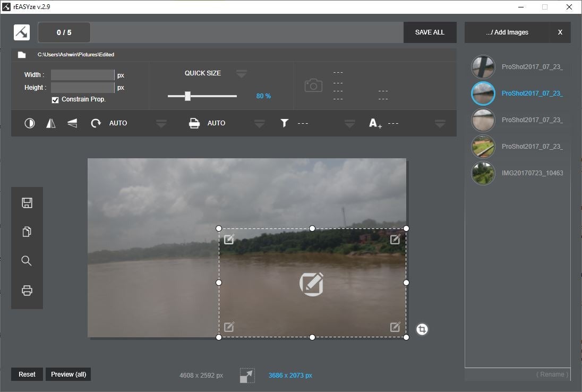This screenshot has height=392, width=582.
Task: Click the center edit icon in crop box
Action: coord(311,284)
